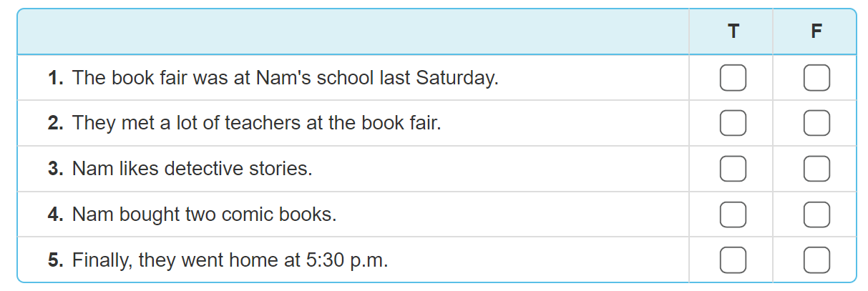Check False for Nam likes detective stories
The width and height of the screenshot is (868, 291).
coord(816,169)
